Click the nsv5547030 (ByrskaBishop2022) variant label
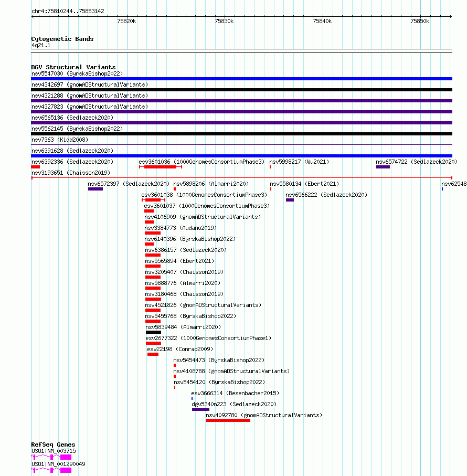Image resolution: width=467 pixels, height=476 pixels. point(77,73)
